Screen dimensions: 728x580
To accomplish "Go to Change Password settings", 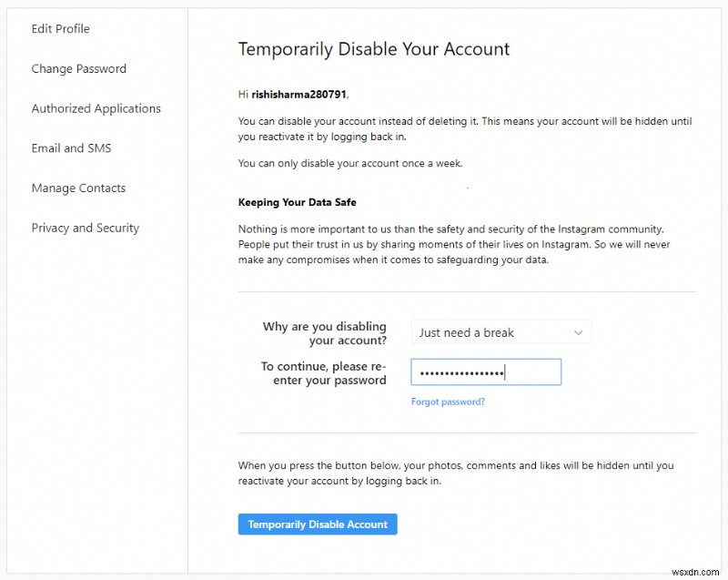I will coord(79,69).
